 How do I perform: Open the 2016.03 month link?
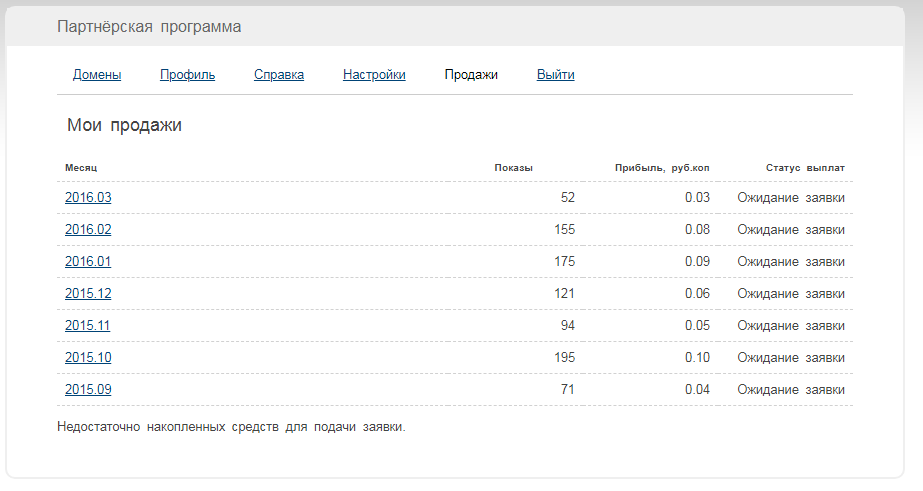click(88, 197)
